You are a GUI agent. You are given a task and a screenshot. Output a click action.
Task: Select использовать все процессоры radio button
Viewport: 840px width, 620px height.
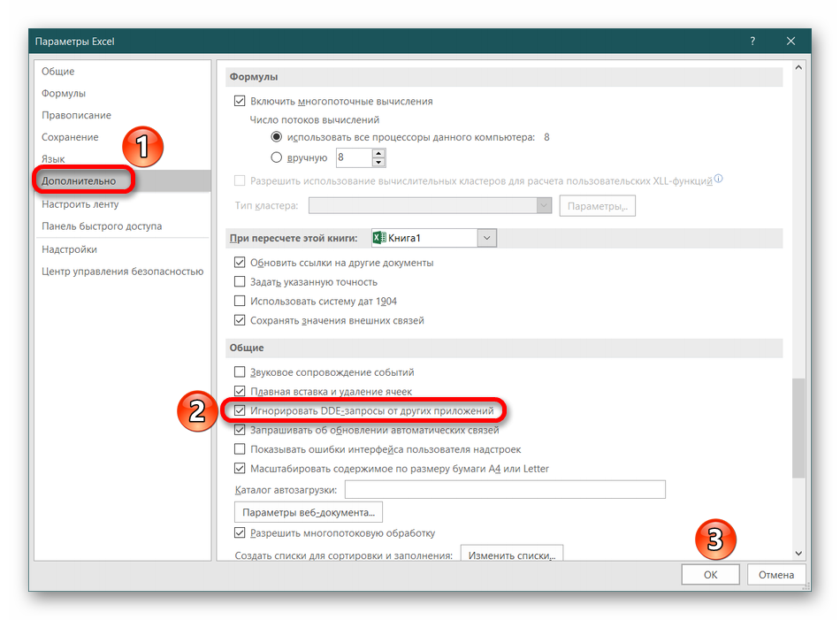(x=277, y=137)
